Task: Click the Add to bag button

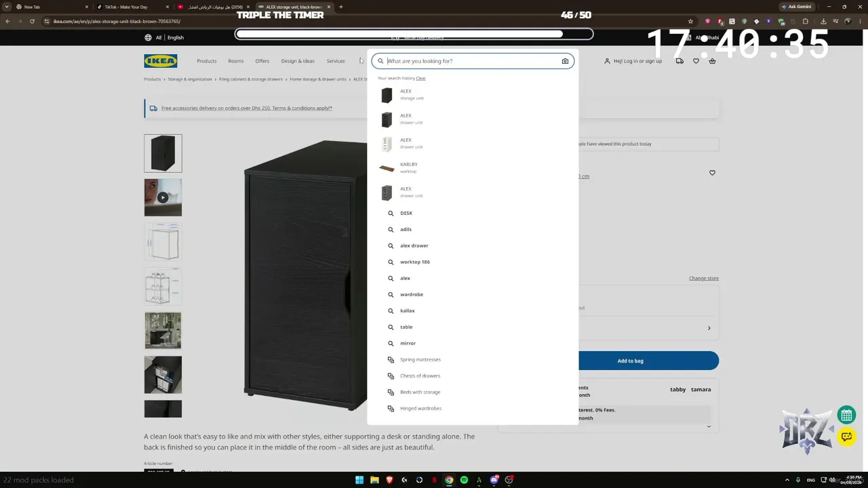Action: point(631,361)
